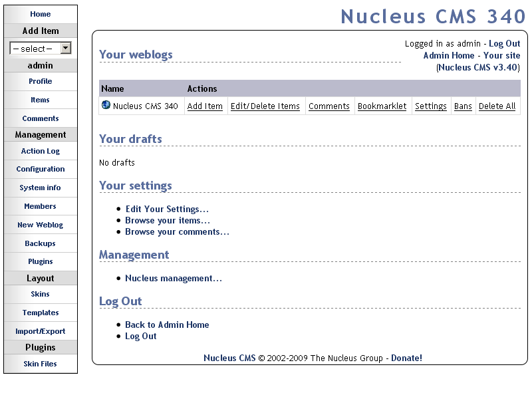Viewport: 532px width, 399px height.
Task: Select Add Item in the sidebar
Action: (40, 31)
